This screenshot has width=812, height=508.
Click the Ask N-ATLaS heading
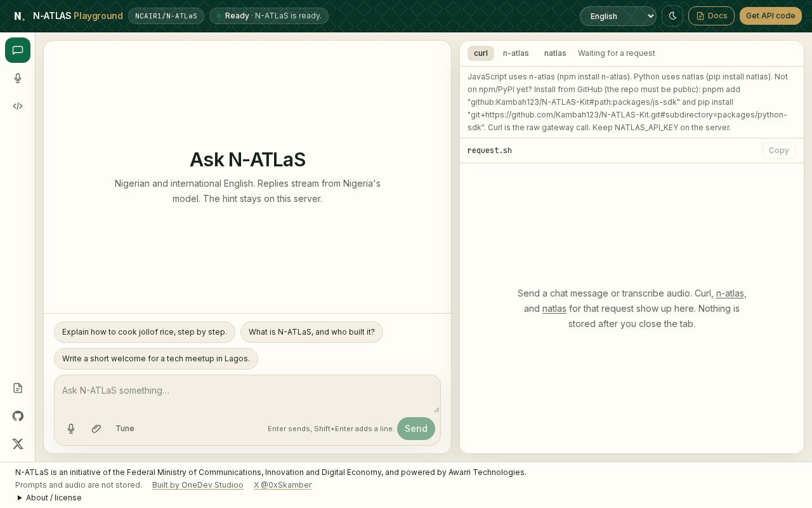coord(247,159)
